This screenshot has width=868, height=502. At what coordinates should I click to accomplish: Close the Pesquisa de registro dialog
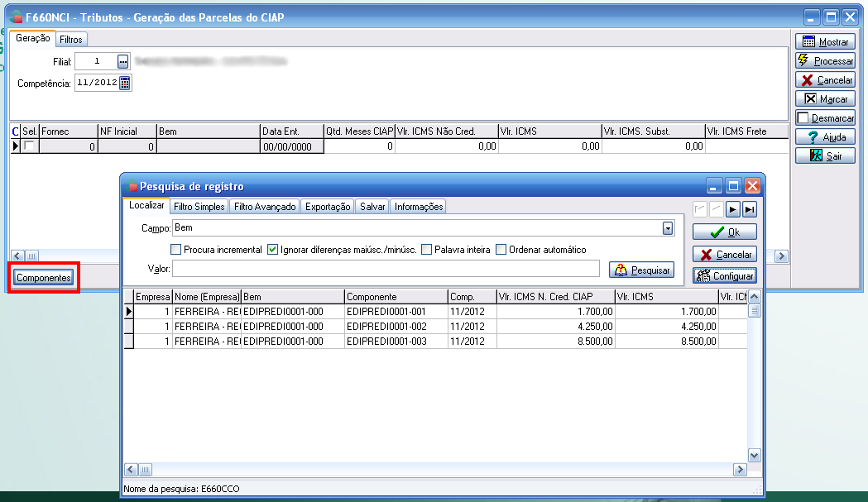pyautogui.click(x=752, y=186)
